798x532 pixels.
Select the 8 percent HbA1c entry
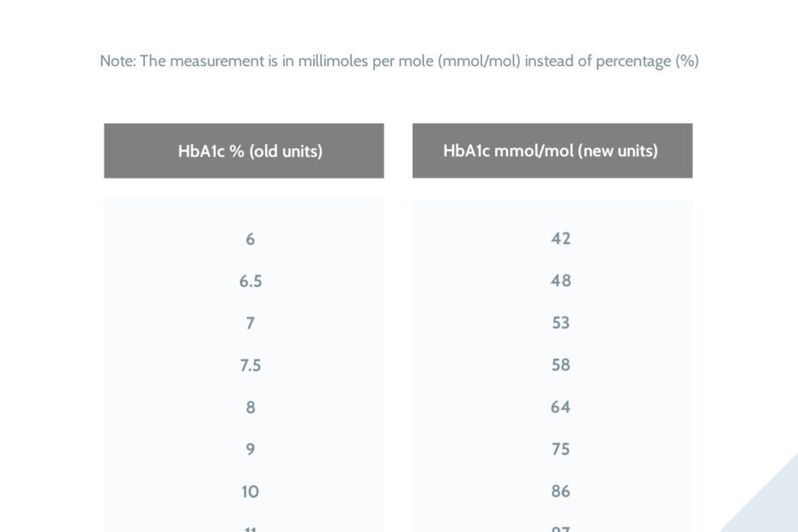coord(251,408)
